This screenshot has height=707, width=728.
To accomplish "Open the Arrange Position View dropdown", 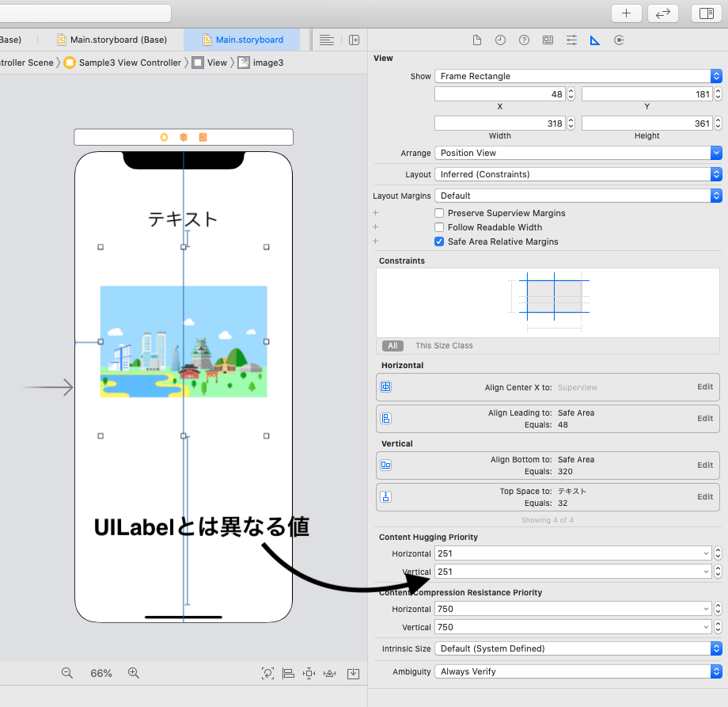I will pyautogui.click(x=578, y=153).
